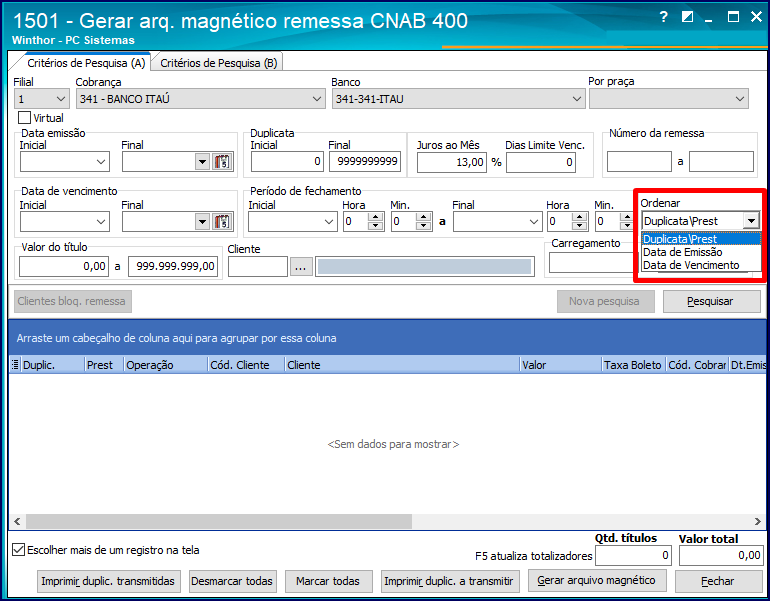Screen dimensions: 770x601
Task: Toggle Escolher mais de um registro na tela
Action: click(19, 549)
